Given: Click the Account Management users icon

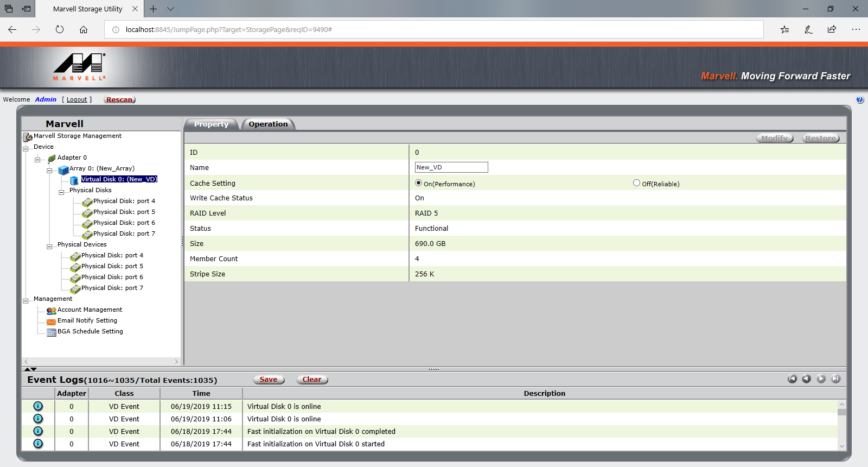Looking at the screenshot, I should click(x=52, y=311).
